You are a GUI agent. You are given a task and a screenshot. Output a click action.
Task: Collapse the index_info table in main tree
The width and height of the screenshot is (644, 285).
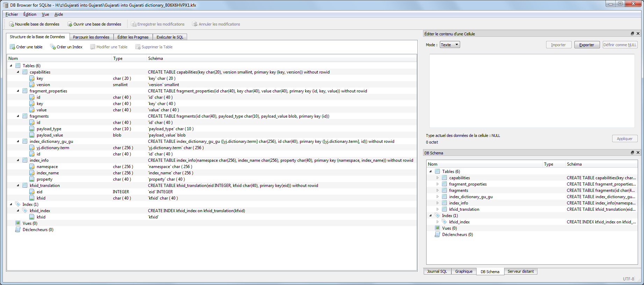click(x=18, y=160)
